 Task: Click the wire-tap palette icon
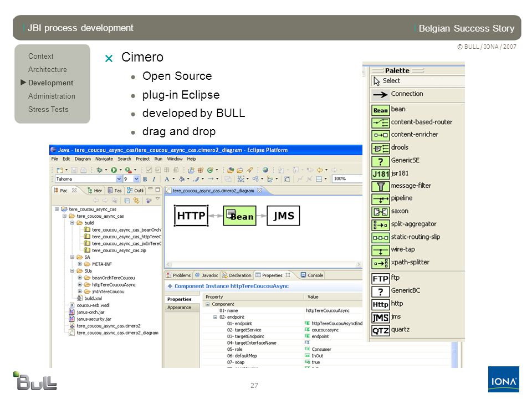coord(380,250)
